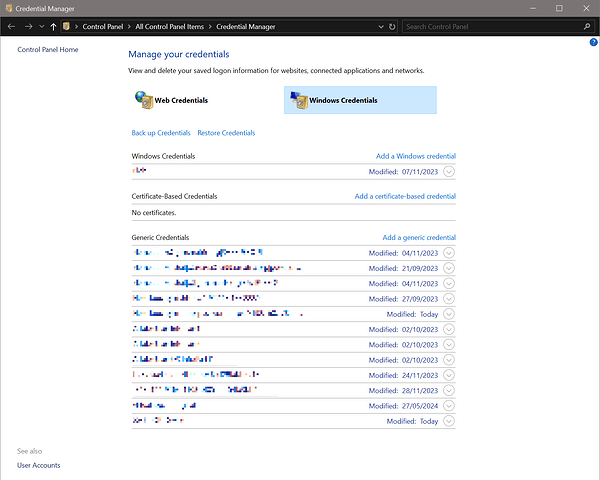
Task: Click the 'Modified: 07/11/2023' date text
Action: tap(403, 172)
